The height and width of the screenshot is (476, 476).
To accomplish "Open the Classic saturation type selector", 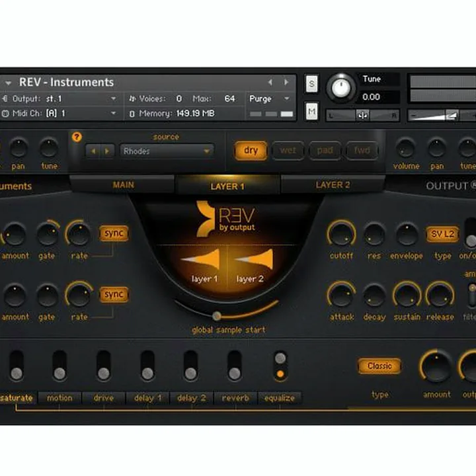I will [x=379, y=366].
